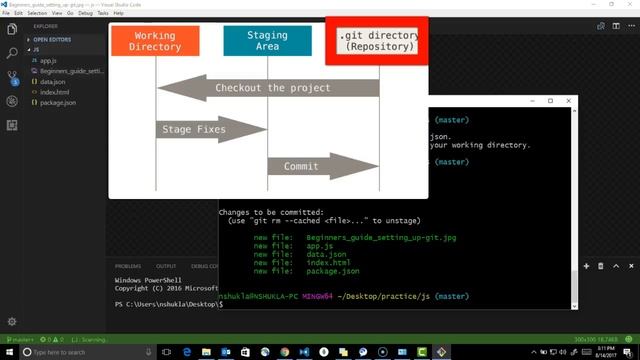Open the Microsoft Store taskbar icon
Image resolution: width=640 pixels, height=360 pixels.
[x=245, y=352]
